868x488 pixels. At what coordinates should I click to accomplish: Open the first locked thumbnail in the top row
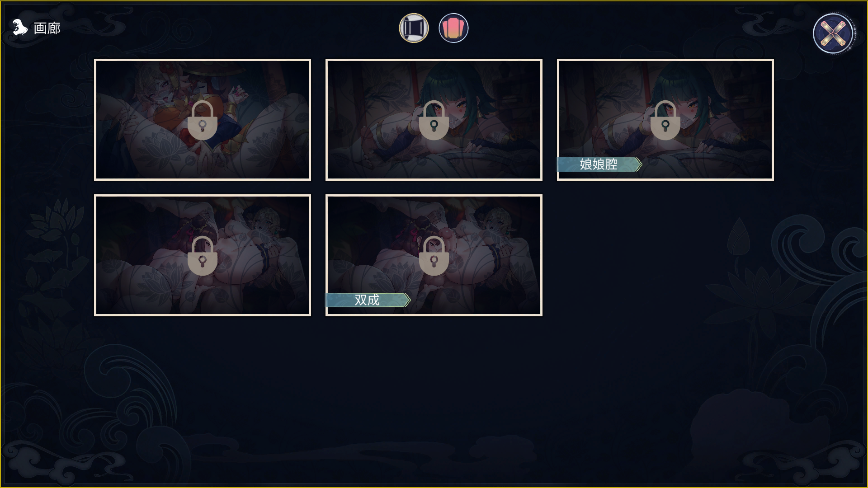point(203,120)
